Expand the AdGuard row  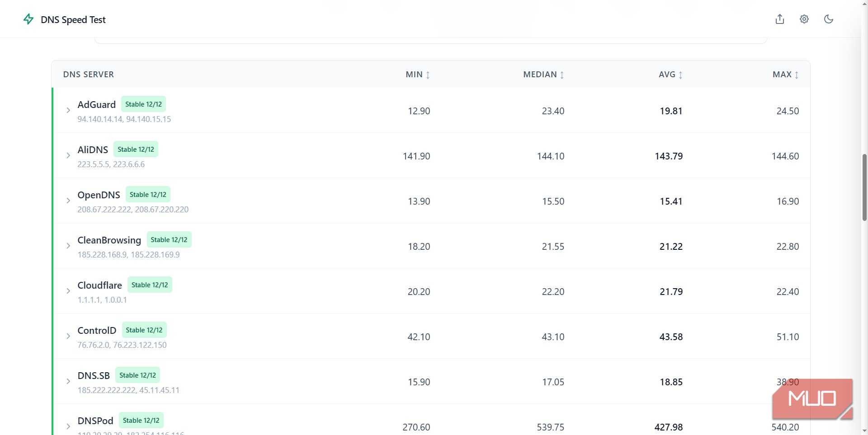click(x=68, y=110)
